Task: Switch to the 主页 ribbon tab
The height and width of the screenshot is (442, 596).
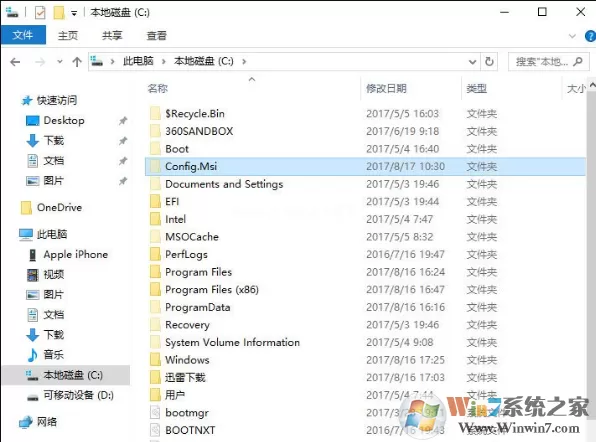Action: click(x=68, y=35)
